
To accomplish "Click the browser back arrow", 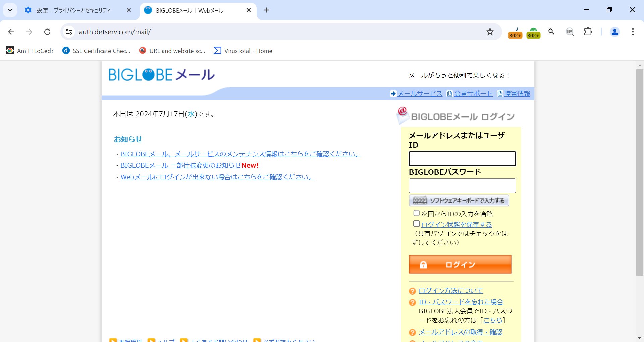I will (11, 32).
